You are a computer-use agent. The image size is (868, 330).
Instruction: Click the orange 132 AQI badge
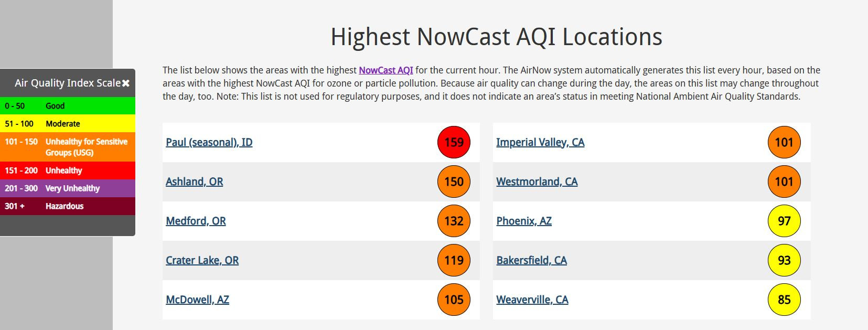click(454, 221)
